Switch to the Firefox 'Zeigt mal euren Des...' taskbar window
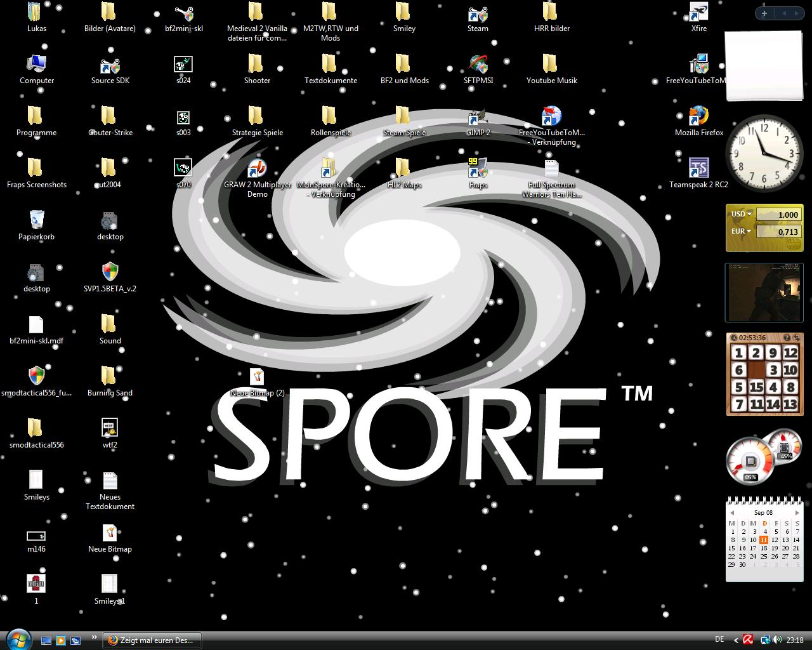Viewport: 812px width, 650px height. point(152,640)
